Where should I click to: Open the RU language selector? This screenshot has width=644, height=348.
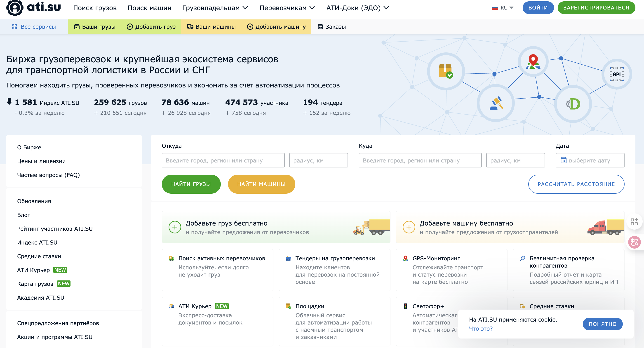click(503, 8)
